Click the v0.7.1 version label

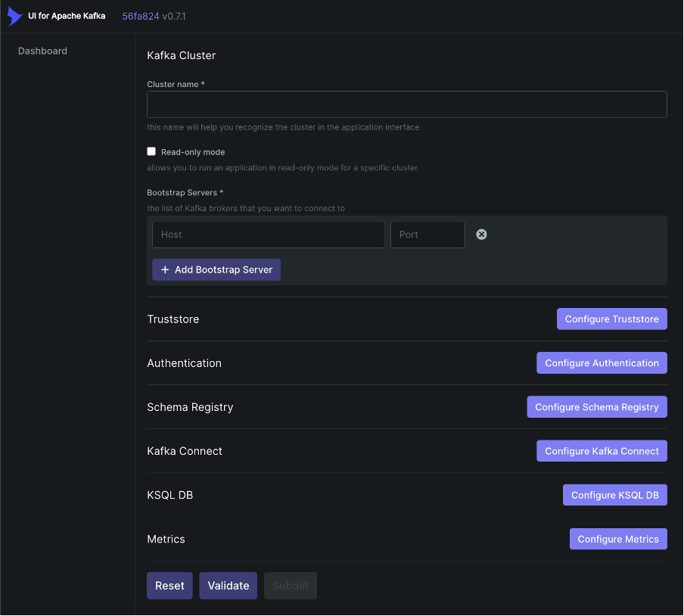(174, 16)
